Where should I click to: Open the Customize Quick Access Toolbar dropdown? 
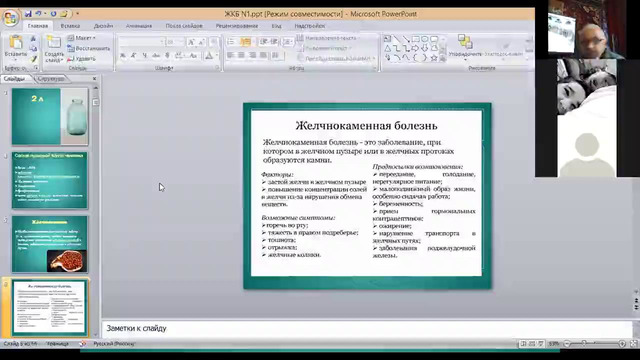tap(77, 13)
